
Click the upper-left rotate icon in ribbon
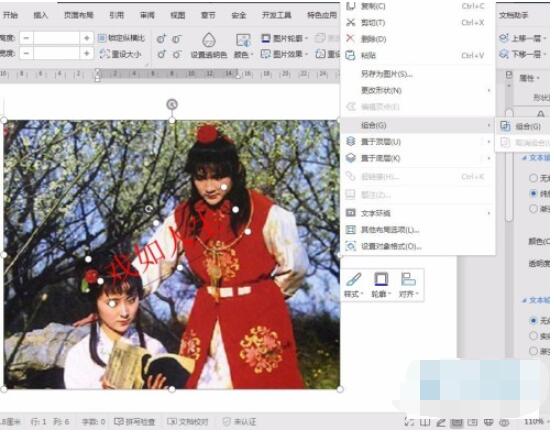click(x=161, y=39)
